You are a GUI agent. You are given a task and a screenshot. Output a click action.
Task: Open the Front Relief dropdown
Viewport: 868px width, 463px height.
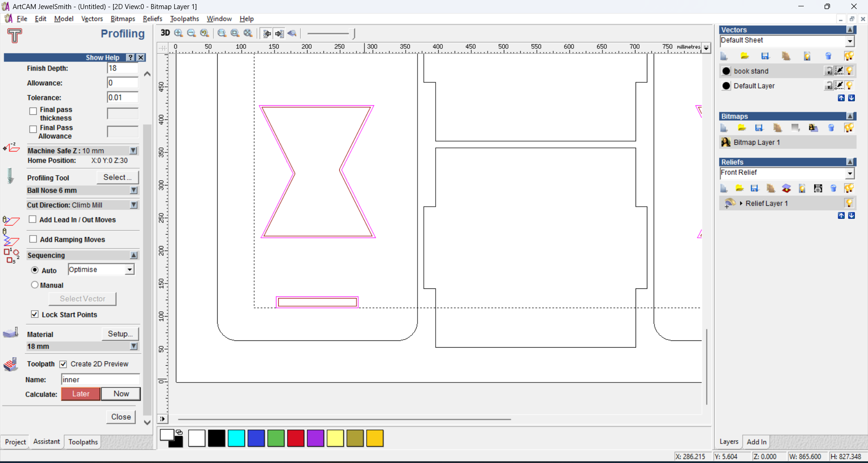(x=850, y=173)
